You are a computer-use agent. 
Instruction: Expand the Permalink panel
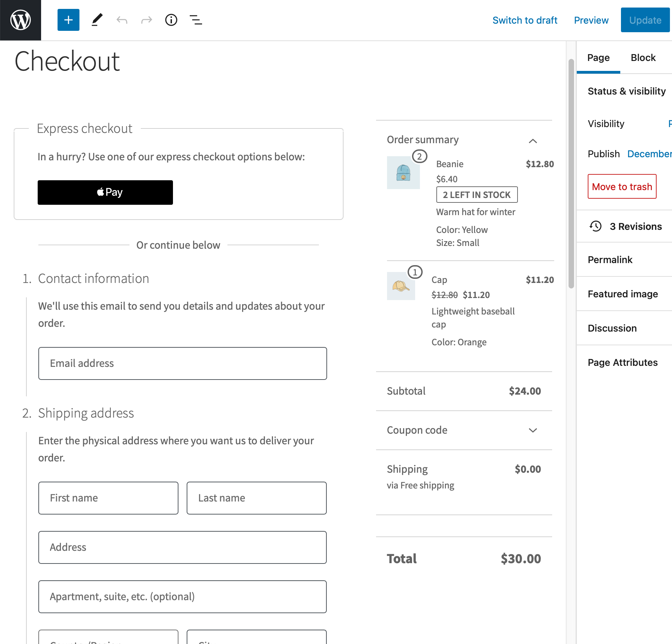[624, 260]
